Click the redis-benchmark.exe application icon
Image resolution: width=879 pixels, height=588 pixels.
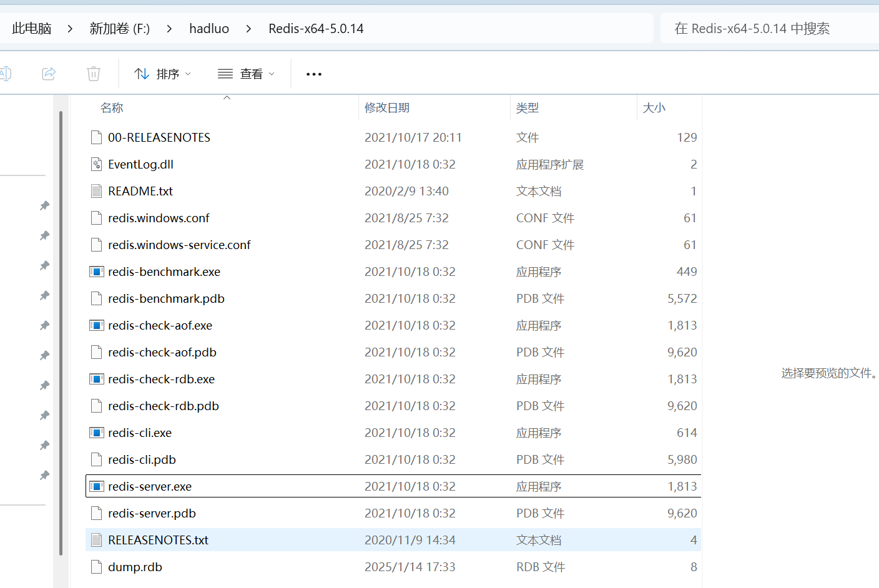[96, 272]
